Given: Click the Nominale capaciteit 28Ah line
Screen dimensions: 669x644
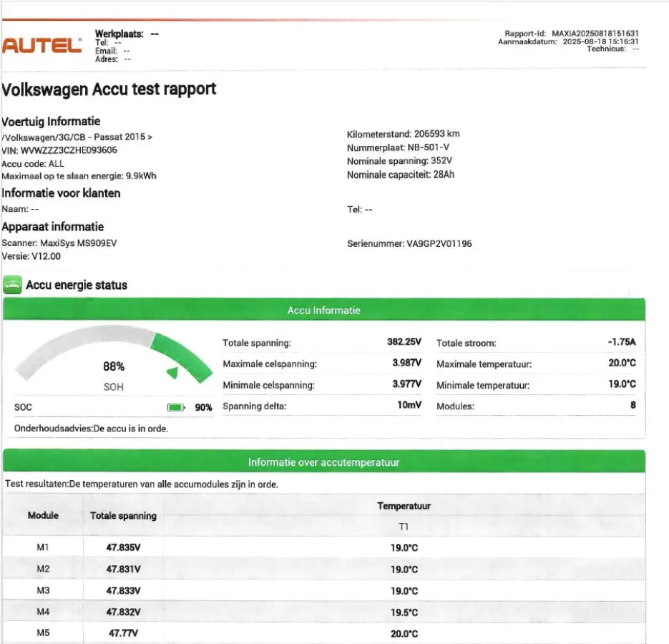Looking at the screenshot, I should click(x=401, y=175).
